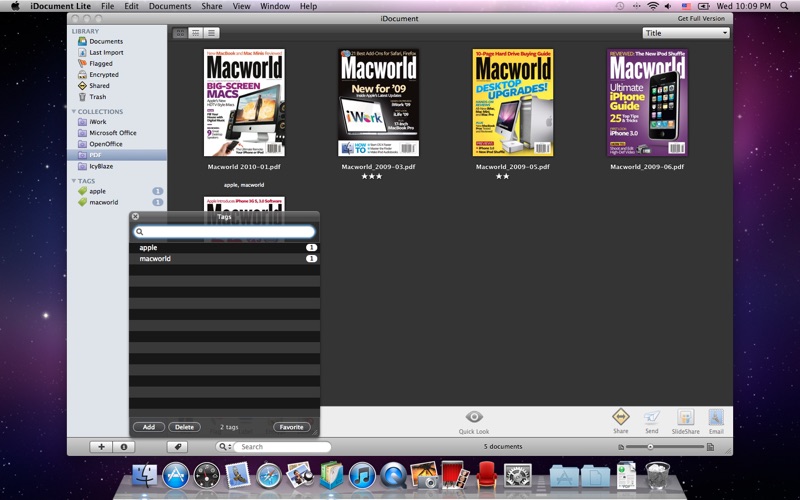Select the Macworld_2009-06.pdf cover
The height and width of the screenshot is (500, 800).
pos(647,103)
